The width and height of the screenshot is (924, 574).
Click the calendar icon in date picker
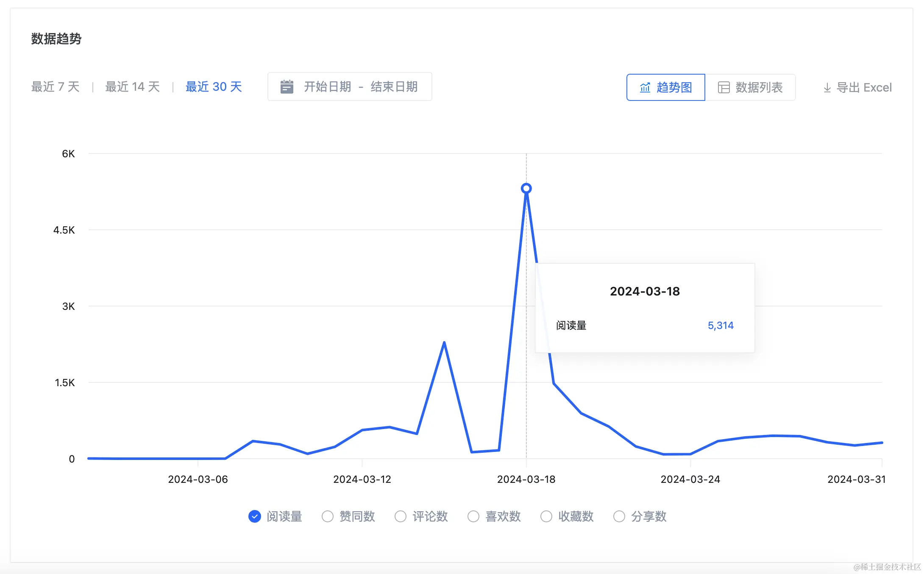click(287, 87)
